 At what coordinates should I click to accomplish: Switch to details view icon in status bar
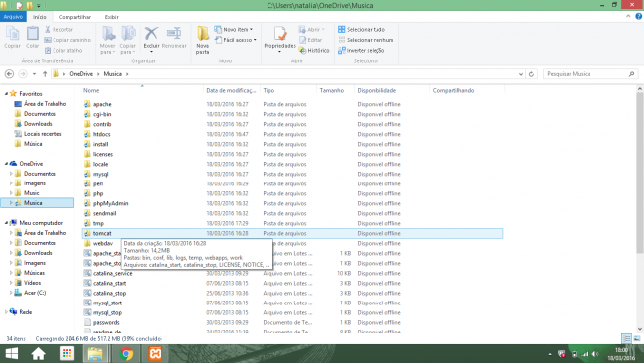click(x=626, y=339)
